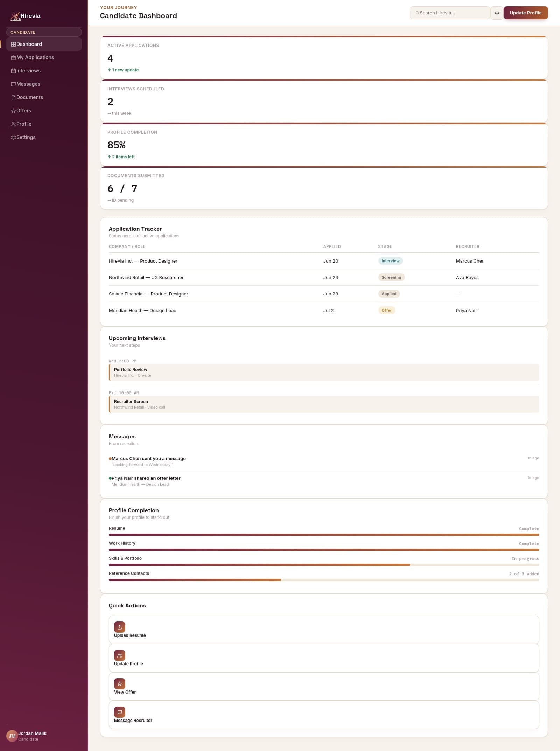Viewport: 560px width, 751px height.
Task: Click Meridian Health — Design Lead table row
Action: (324, 310)
